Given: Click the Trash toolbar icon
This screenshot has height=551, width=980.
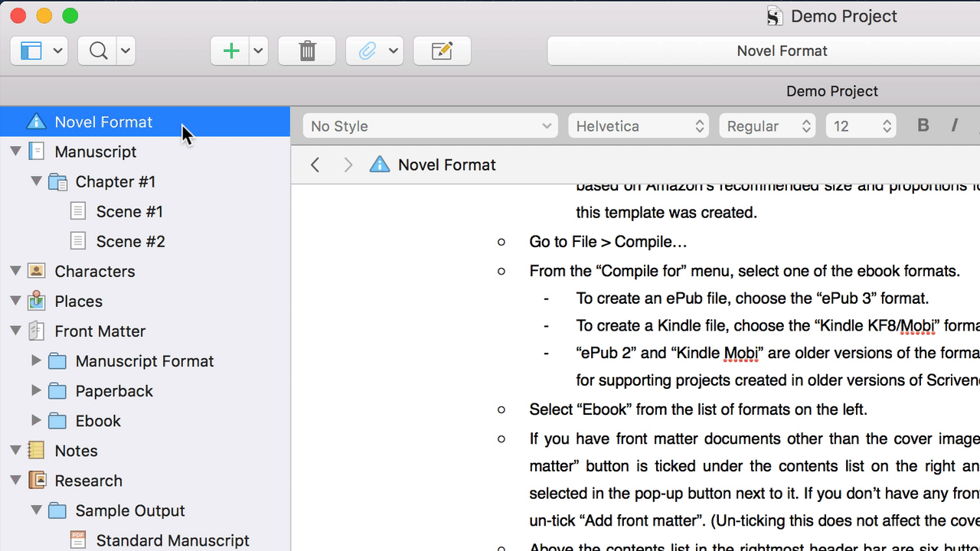Looking at the screenshot, I should (307, 51).
